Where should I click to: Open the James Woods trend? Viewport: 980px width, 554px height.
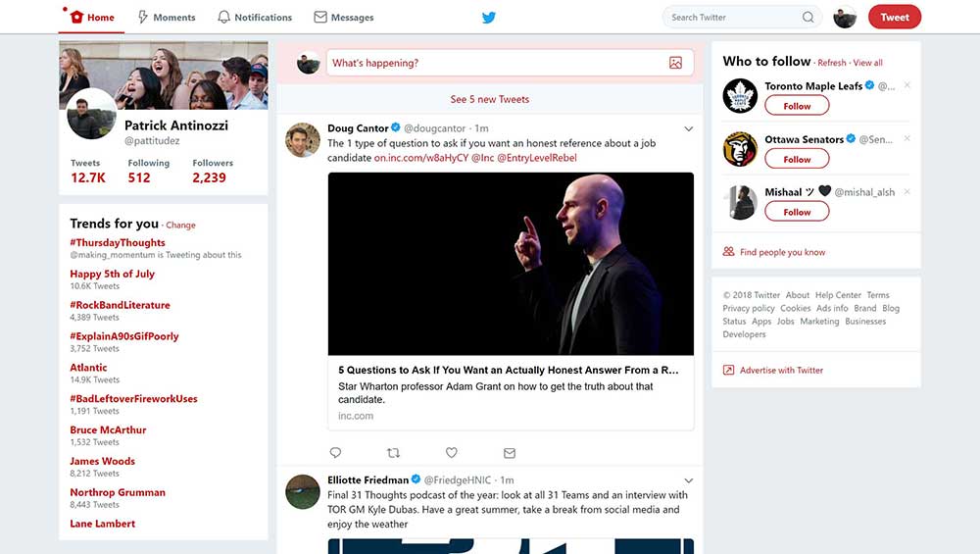pyautogui.click(x=103, y=462)
